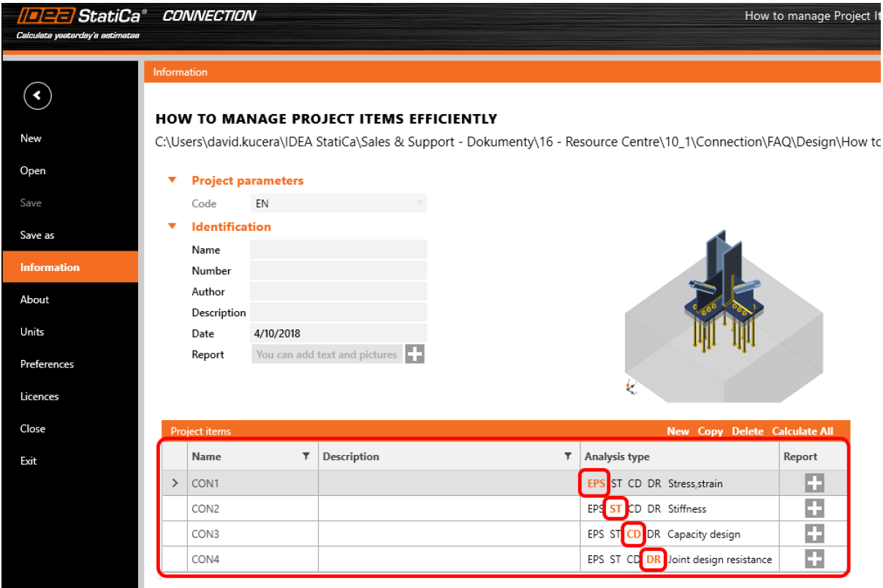Click the row indicator arrow of CON1
The width and height of the screenshot is (883, 588).
[175, 483]
